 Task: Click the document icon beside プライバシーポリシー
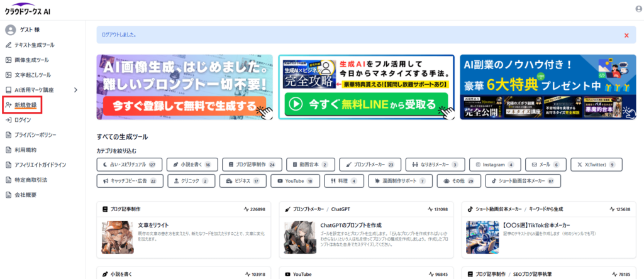tap(8, 134)
